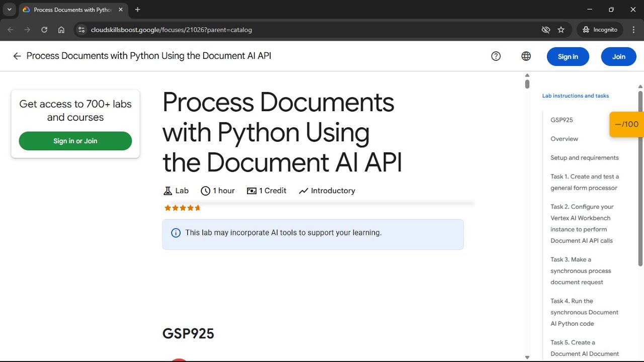Click the page header lab title text
644x362 pixels.
point(149,56)
